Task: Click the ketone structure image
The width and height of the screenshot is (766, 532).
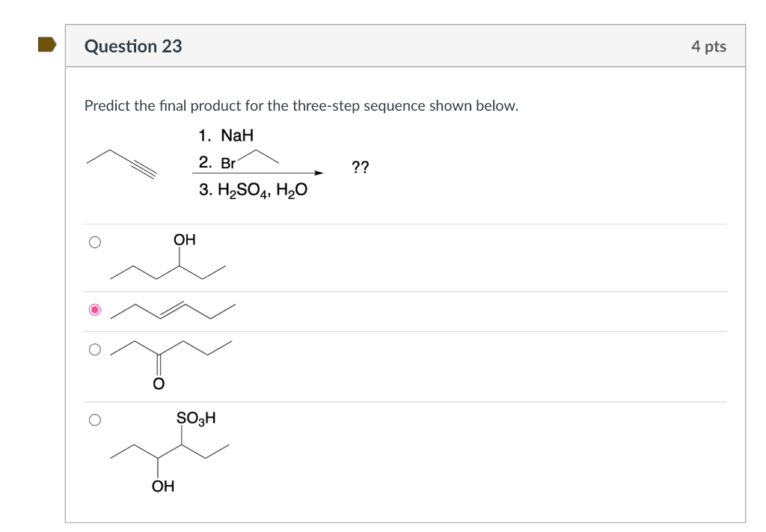Action: click(172, 358)
